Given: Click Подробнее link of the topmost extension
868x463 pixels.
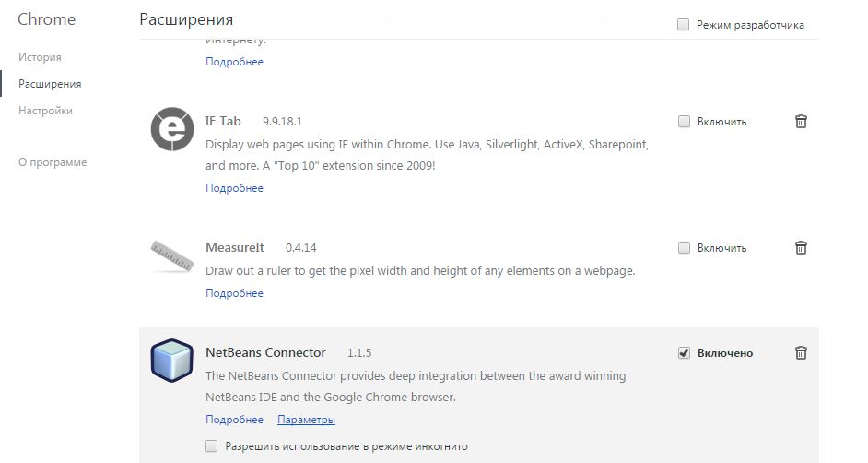Looking at the screenshot, I should (234, 62).
